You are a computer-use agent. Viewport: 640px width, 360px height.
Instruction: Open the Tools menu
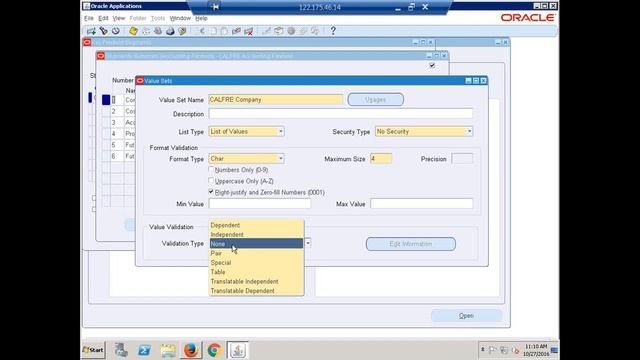158,18
